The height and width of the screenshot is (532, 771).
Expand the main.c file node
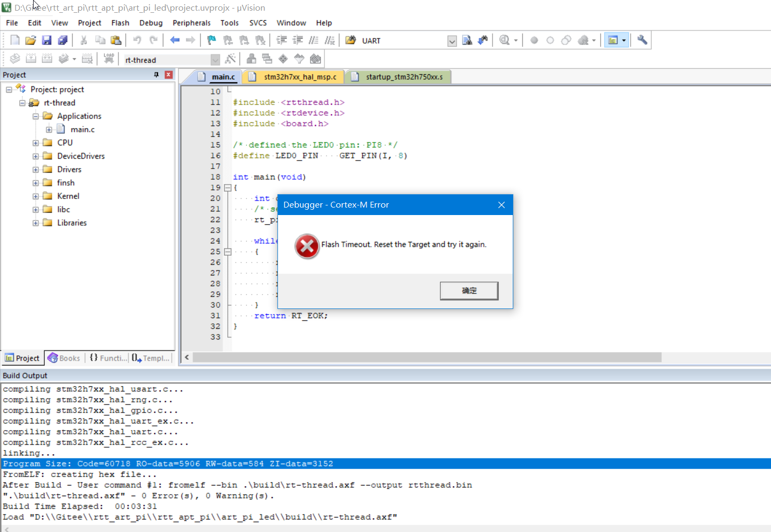click(49, 130)
